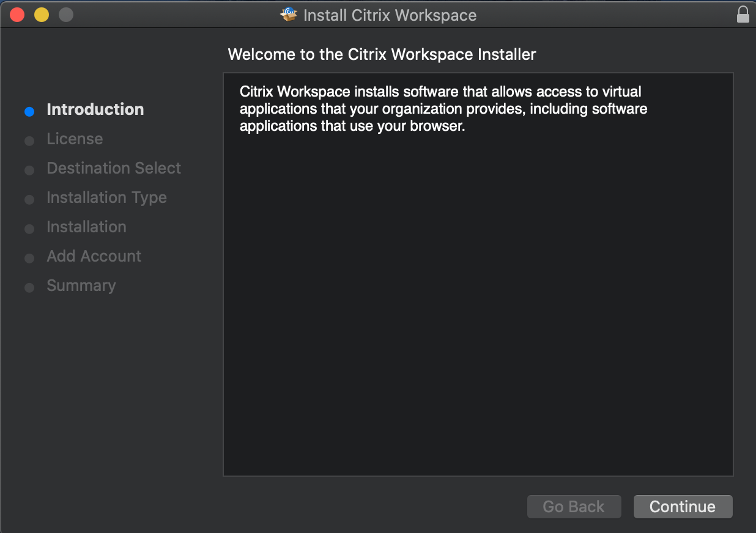
Task: Select the Add Account step
Action: pyautogui.click(x=94, y=256)
